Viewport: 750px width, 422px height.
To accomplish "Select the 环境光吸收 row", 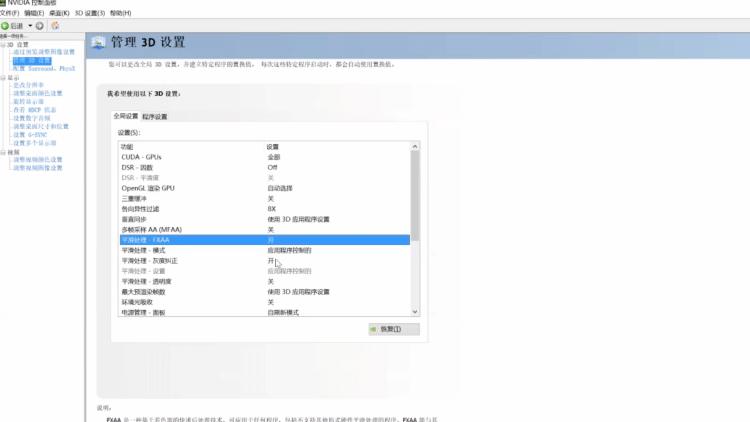I will point(265,302).
